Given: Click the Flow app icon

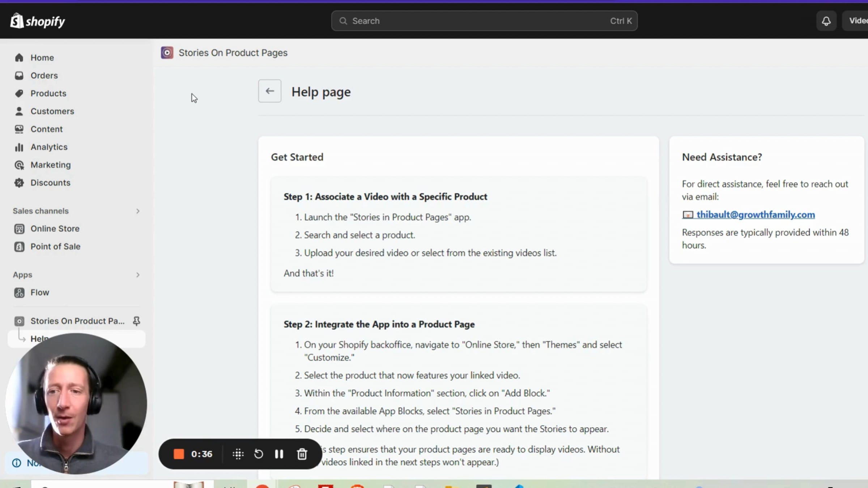Looking at the screenshot, I should coord(19,292).
